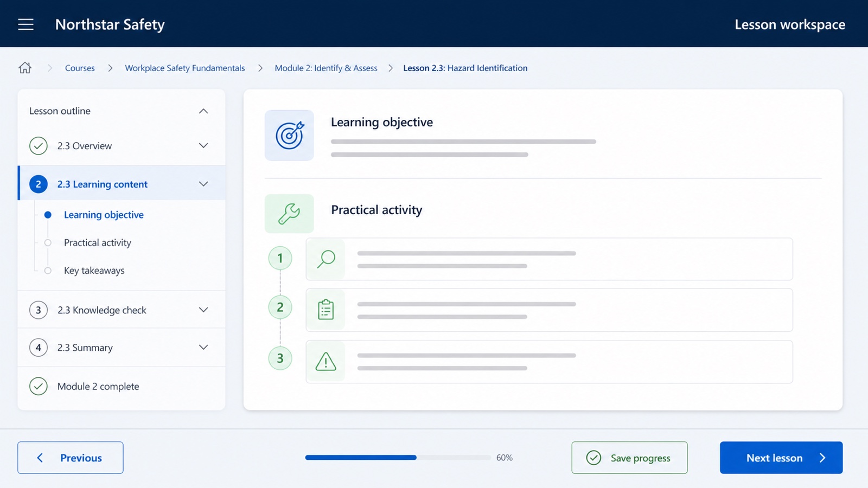
Task: Open the first practical activity step card
Action: point(549,259)
